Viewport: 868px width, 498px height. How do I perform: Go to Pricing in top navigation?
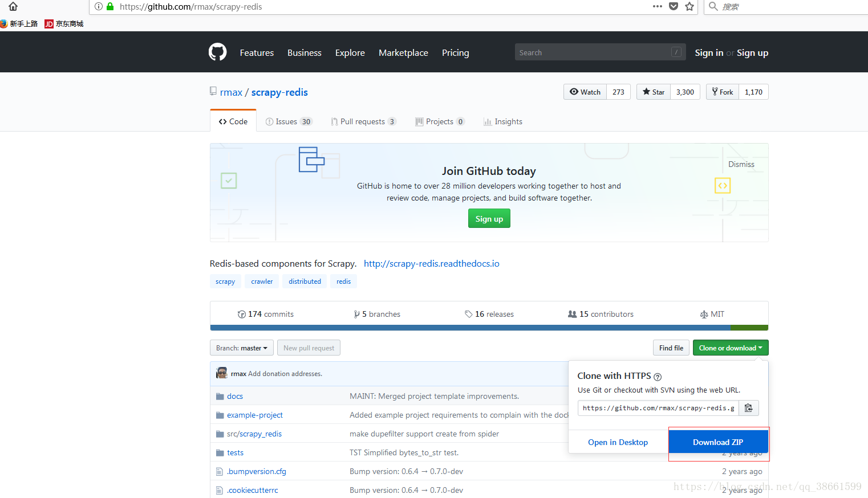(x=456, y=52)
